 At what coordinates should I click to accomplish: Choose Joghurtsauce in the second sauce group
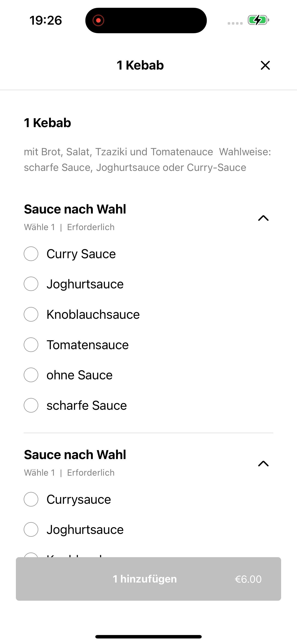tap(31, 530)
